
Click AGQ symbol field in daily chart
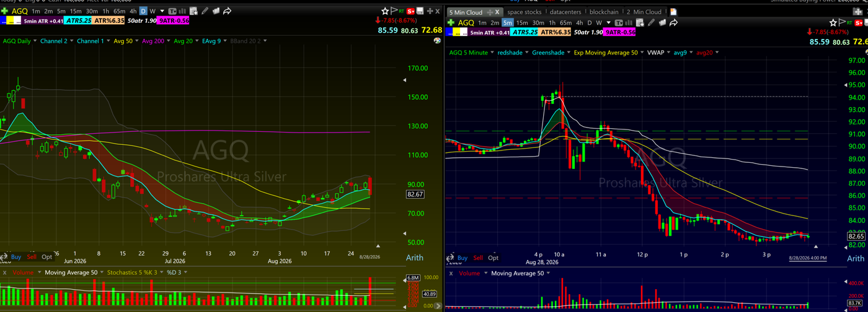click(20, 11)
